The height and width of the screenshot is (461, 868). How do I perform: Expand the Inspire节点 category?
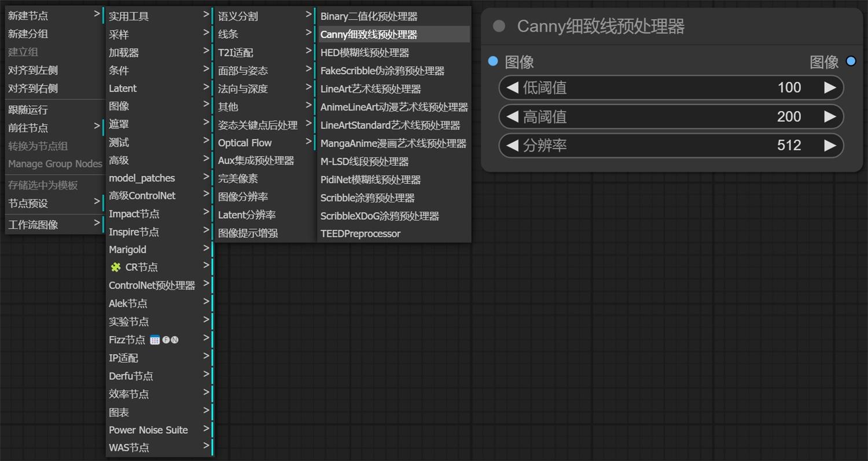pyautogui.click(x=159, y=232)
